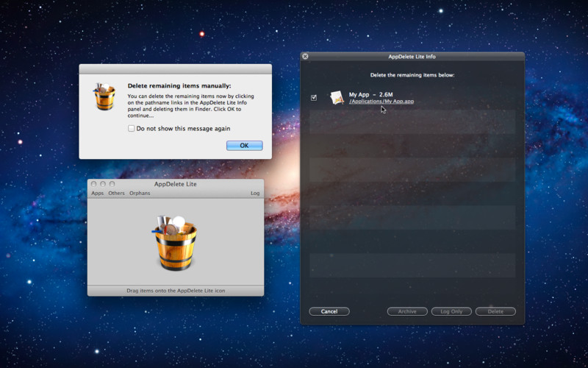Click the My App application icon
The width and height of the screenshot is (588, 368).
(337, 98)
